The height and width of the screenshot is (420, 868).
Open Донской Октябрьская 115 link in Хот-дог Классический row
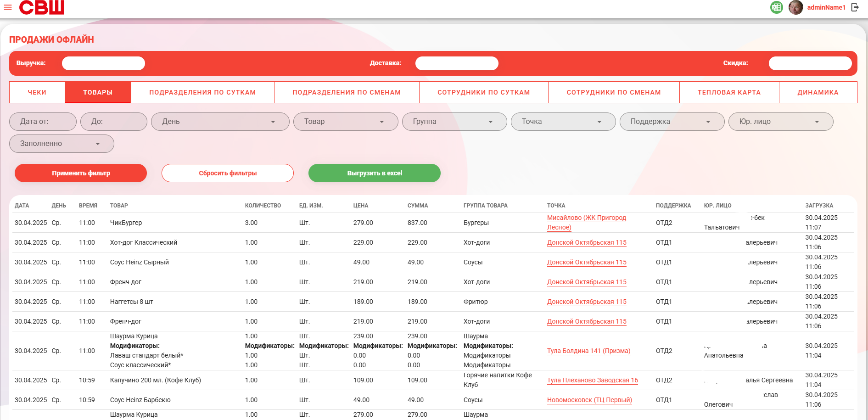587,242
